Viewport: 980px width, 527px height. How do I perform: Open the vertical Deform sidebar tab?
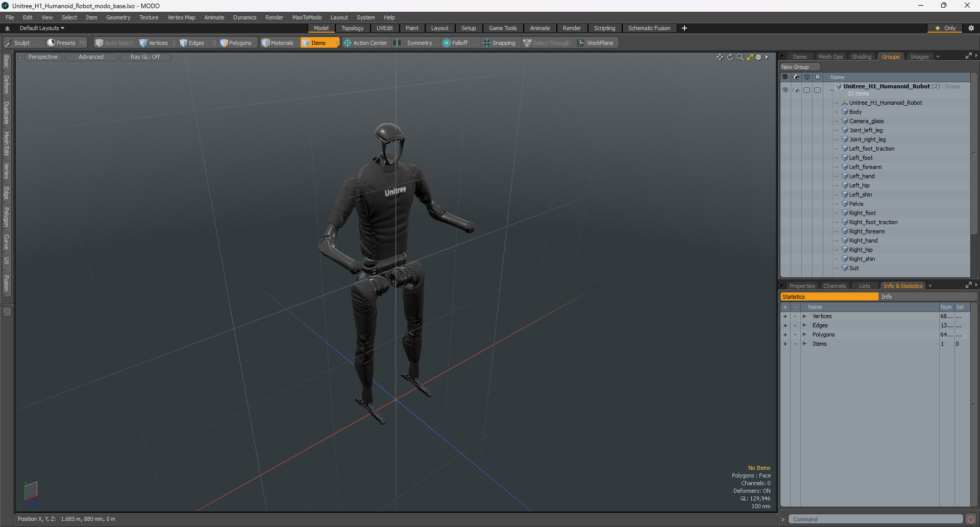7,85
